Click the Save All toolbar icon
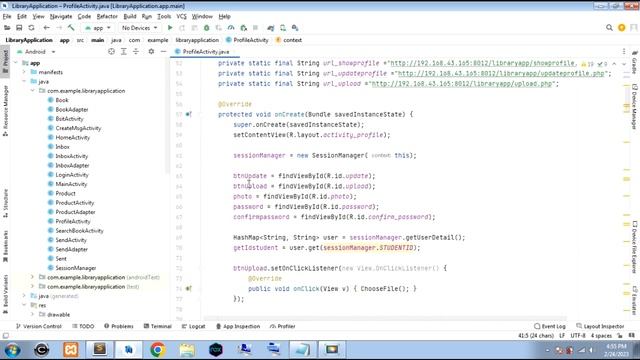The image size is (640, 360). coord(19,28)
